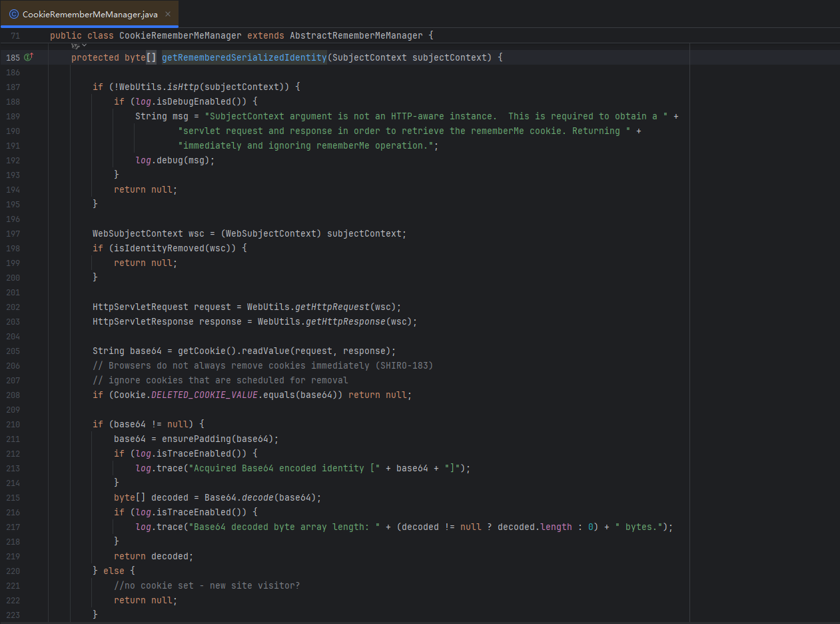Click the implemented-method gutter icon at line 185
This screenshot has width=840, height=624.
click(x=29, y=57)
